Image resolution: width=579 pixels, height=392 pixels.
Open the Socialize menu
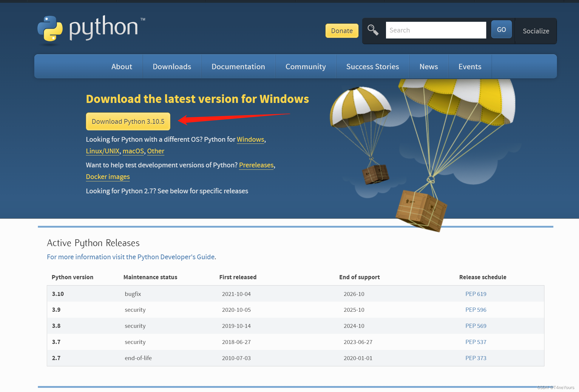(x=536, y=31)
